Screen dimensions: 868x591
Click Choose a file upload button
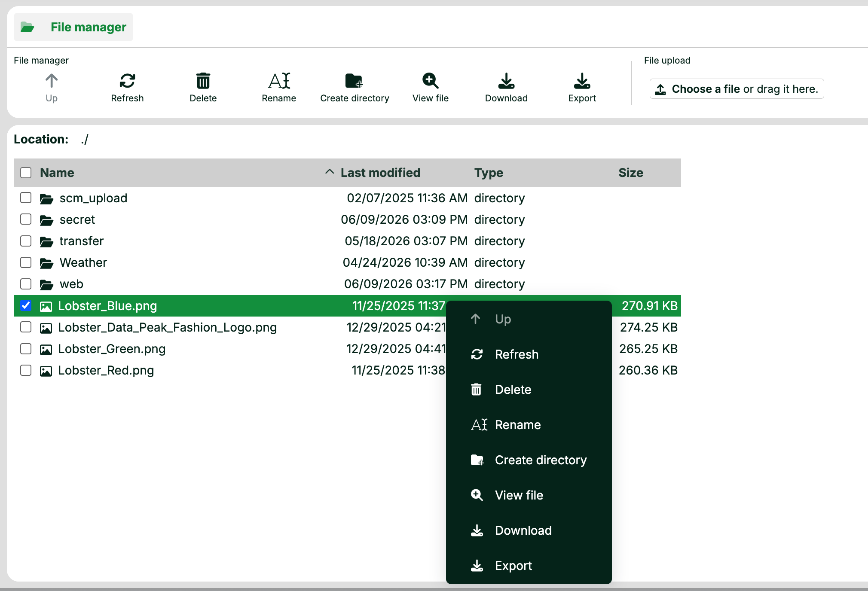click(737, 89)
